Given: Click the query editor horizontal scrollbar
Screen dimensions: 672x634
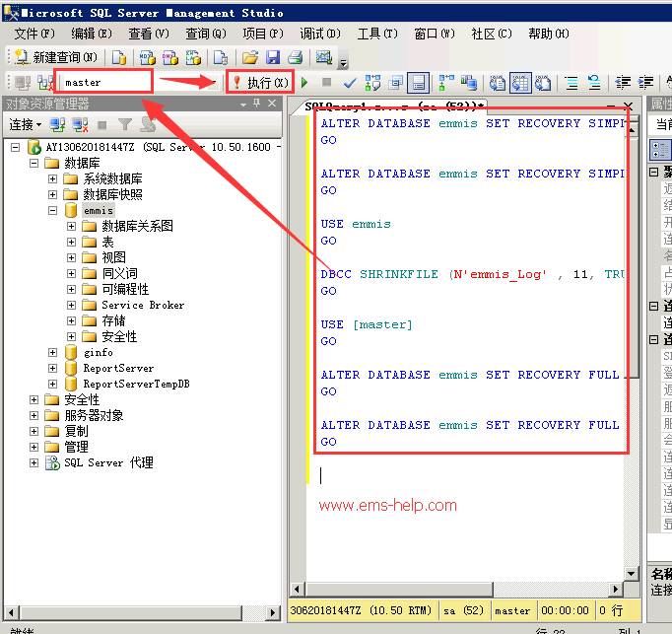Looking at the screenshot, I should pyautogui.click(x=399, y=589).
